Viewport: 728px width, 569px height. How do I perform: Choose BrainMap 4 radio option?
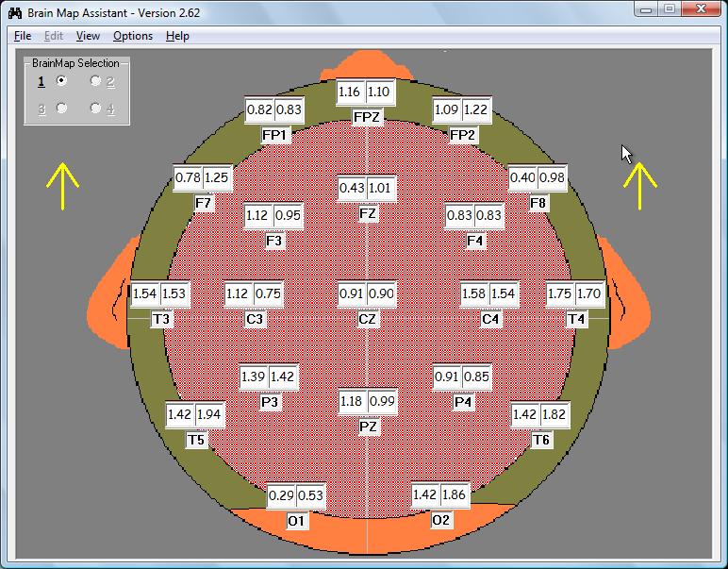[95, 109]
